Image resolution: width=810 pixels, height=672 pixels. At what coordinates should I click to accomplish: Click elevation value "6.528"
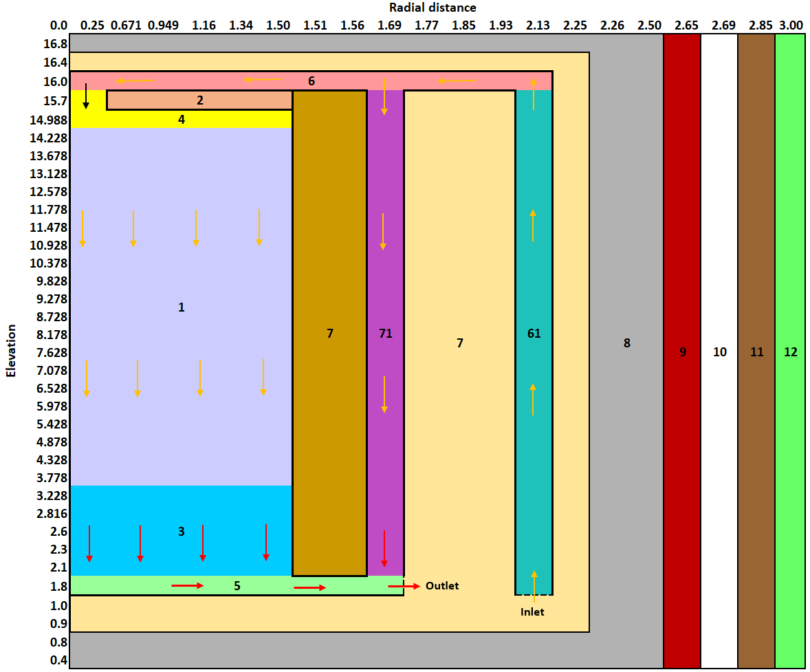(x=52, y=389)
